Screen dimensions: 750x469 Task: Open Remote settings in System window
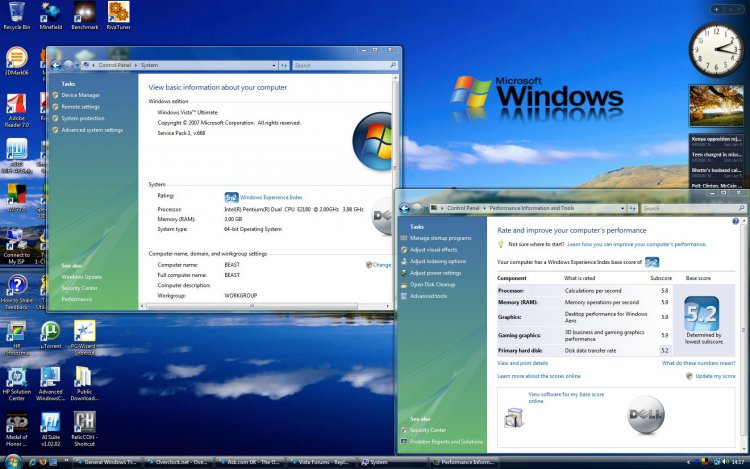[x=80, y=107]
